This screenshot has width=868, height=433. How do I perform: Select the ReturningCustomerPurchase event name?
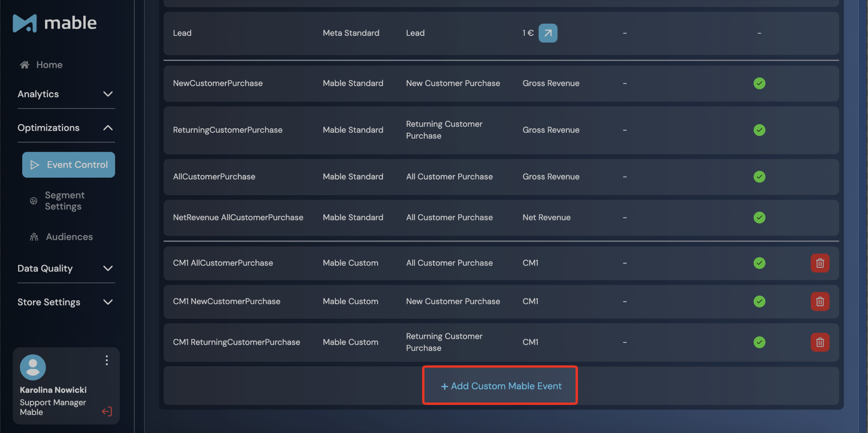click(228, 130)
